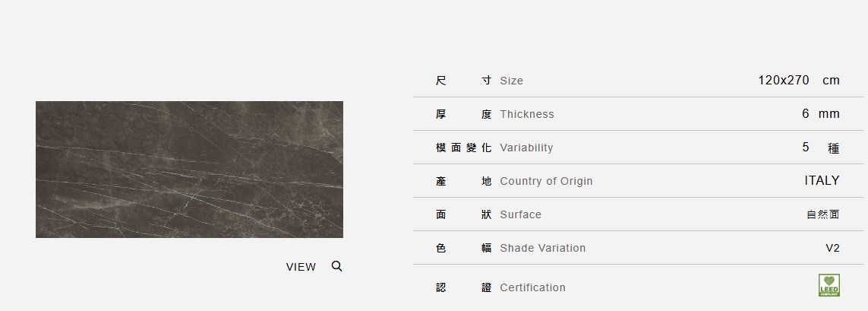Select the ITALY origin value

(x=822, y=180)
